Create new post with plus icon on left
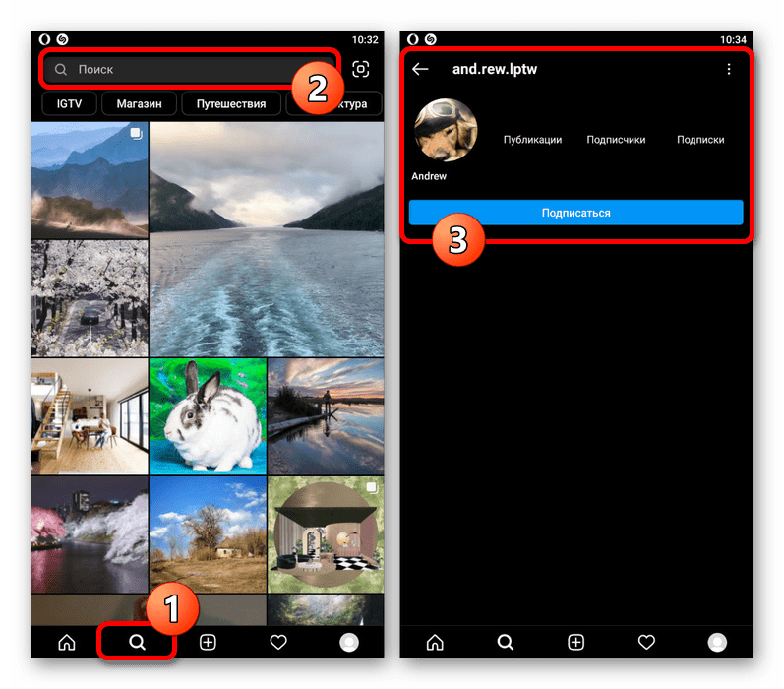The image size is (784, 689). coord(208,643)
